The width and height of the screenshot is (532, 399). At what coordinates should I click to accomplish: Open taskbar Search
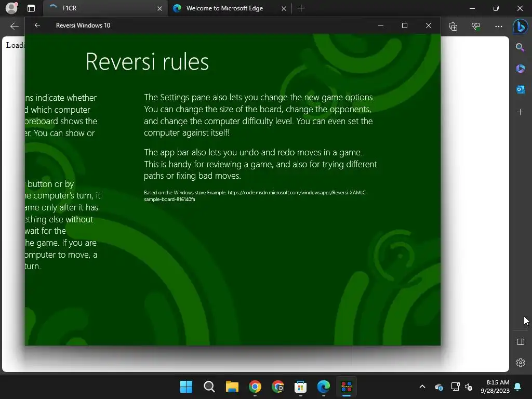pos(209,387)
